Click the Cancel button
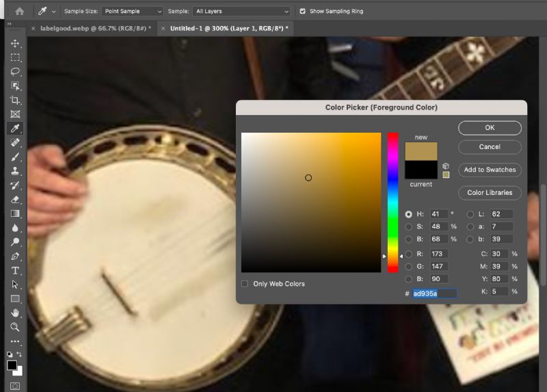 click(x=490, y=147)
